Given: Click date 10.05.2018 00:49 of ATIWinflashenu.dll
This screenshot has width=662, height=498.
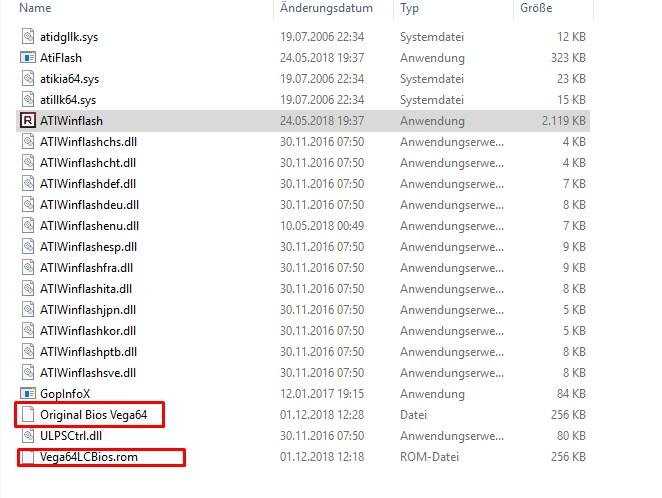Looking at the screenshot, I should tap(322, 226).
